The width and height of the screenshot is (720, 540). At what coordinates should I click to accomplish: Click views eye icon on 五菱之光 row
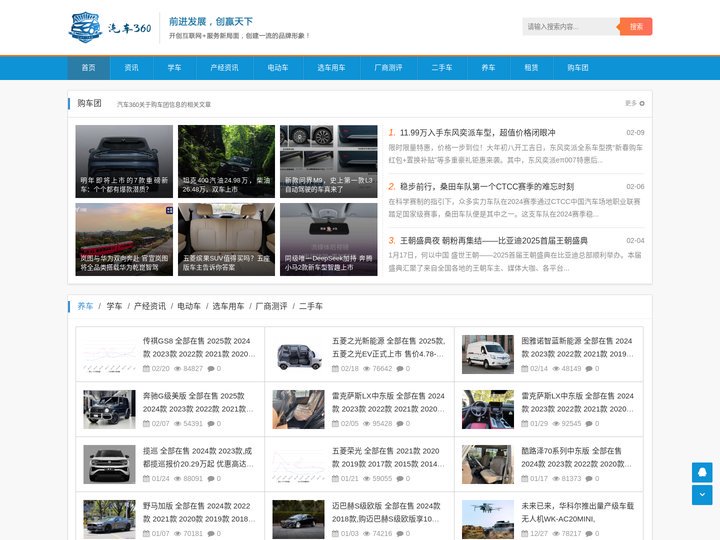(x=367, y=369)
